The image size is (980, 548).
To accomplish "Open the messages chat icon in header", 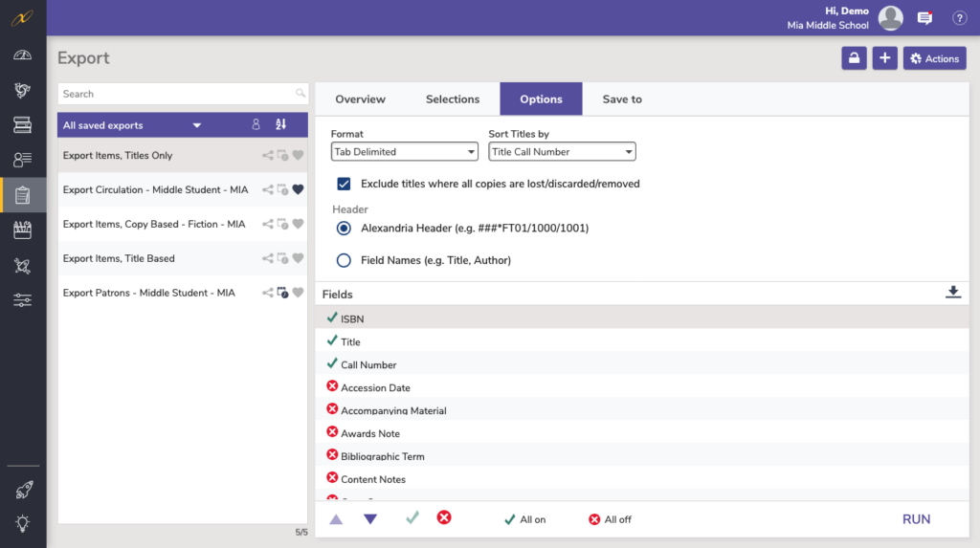I will (924, 18).
